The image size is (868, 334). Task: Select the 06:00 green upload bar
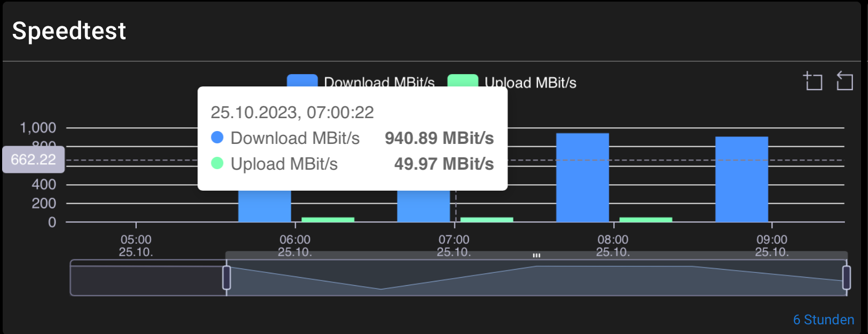pos(328,220)
